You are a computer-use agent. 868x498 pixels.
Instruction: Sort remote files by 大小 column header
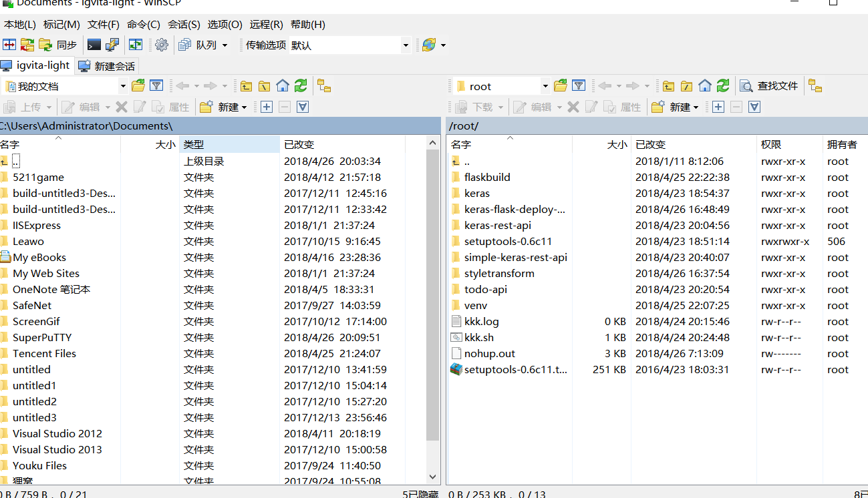(601, 144)
